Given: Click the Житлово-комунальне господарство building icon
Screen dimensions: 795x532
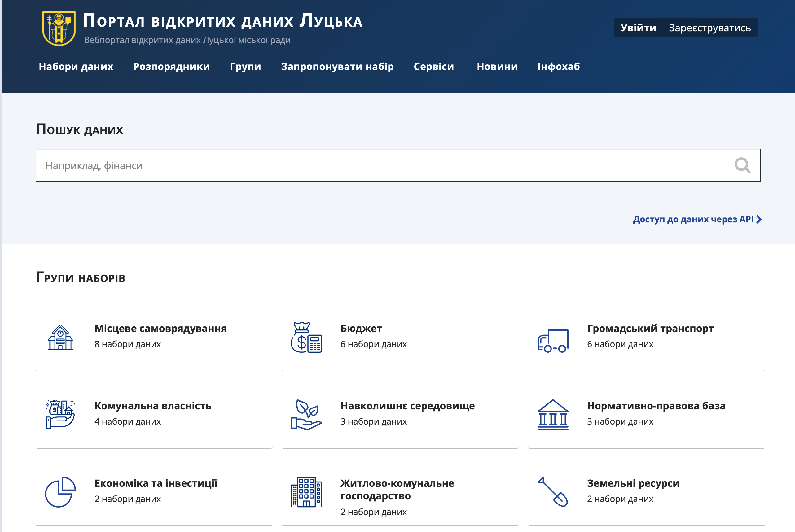Looking at the screenshot, I should pos(306,492).
